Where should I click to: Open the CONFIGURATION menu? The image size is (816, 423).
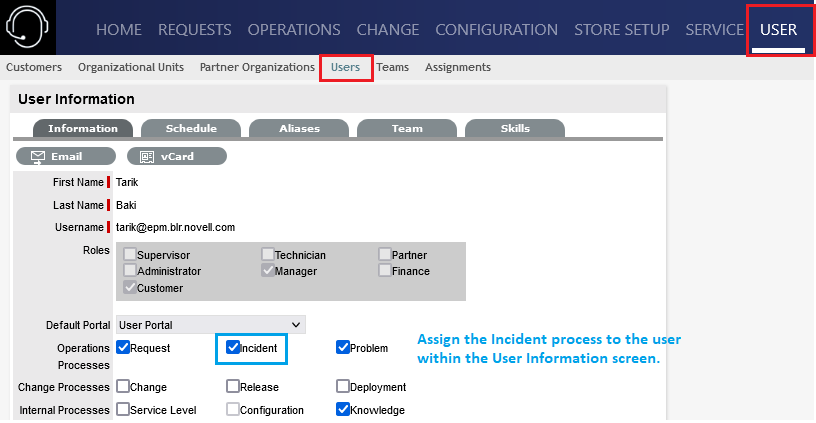point(496,29)
